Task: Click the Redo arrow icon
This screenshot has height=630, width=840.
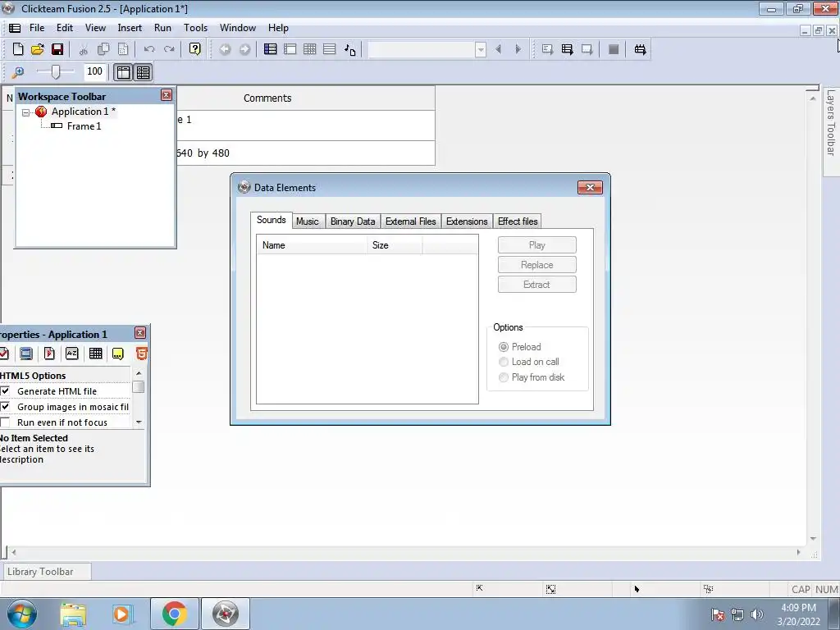Action: click(x=169, y=49)
